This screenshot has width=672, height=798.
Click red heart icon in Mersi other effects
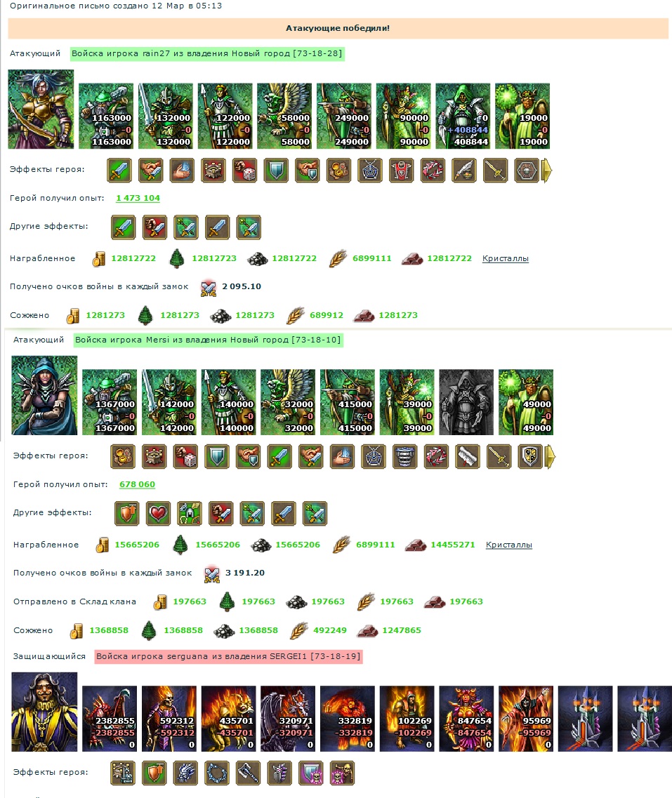[x=158, y=514]
